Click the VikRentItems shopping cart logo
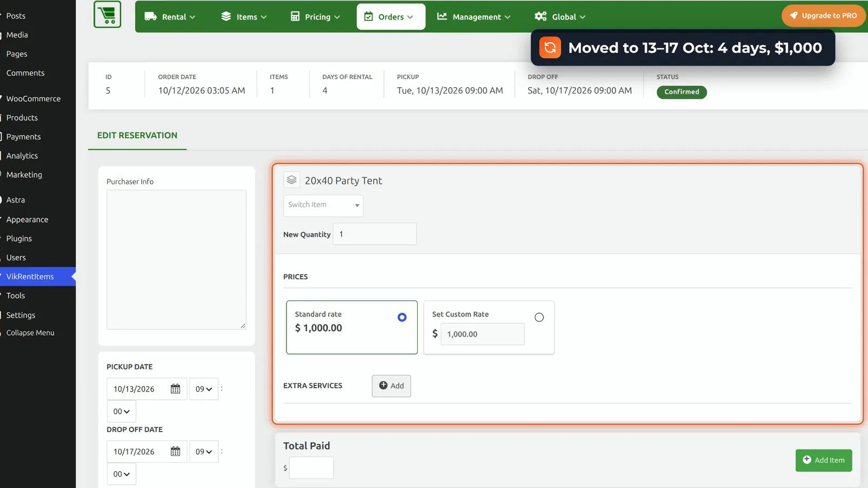The width and height of the screenshot is (868, 488). point(107,14)
